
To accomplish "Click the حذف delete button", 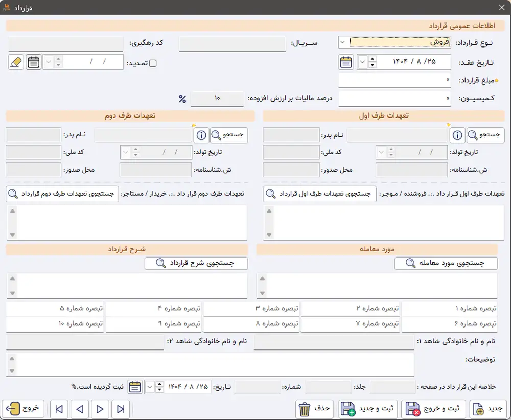I will point(314,409).
